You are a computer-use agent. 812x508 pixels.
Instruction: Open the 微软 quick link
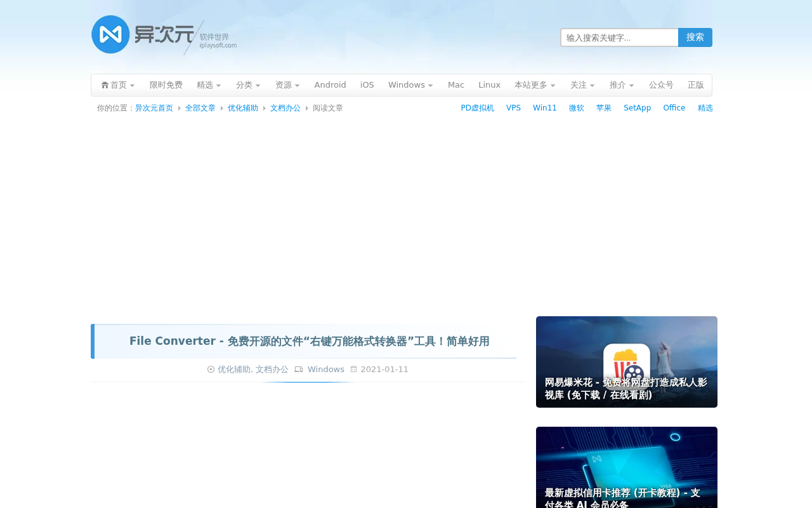577,108
